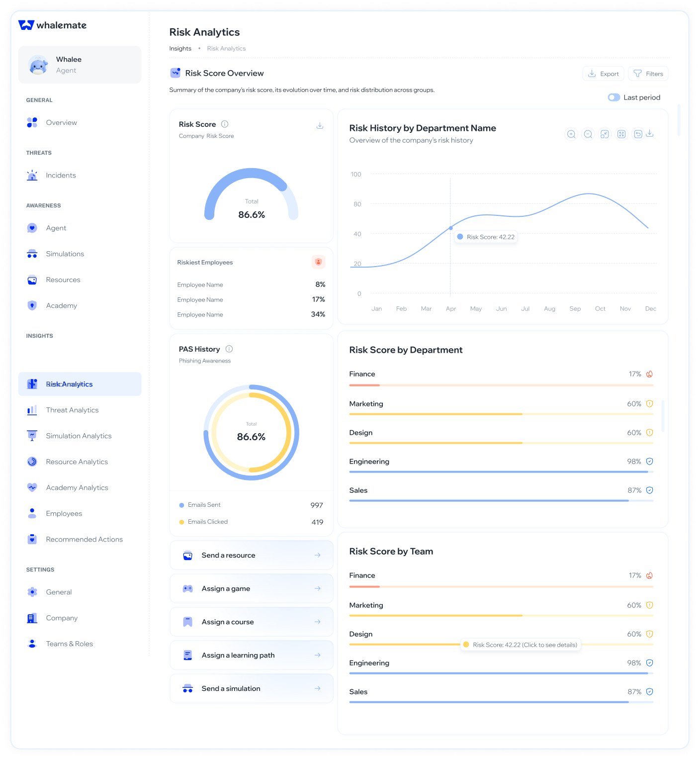Click the Assign a course card
This screenshot has width=700, height=760.
(252, 622)
